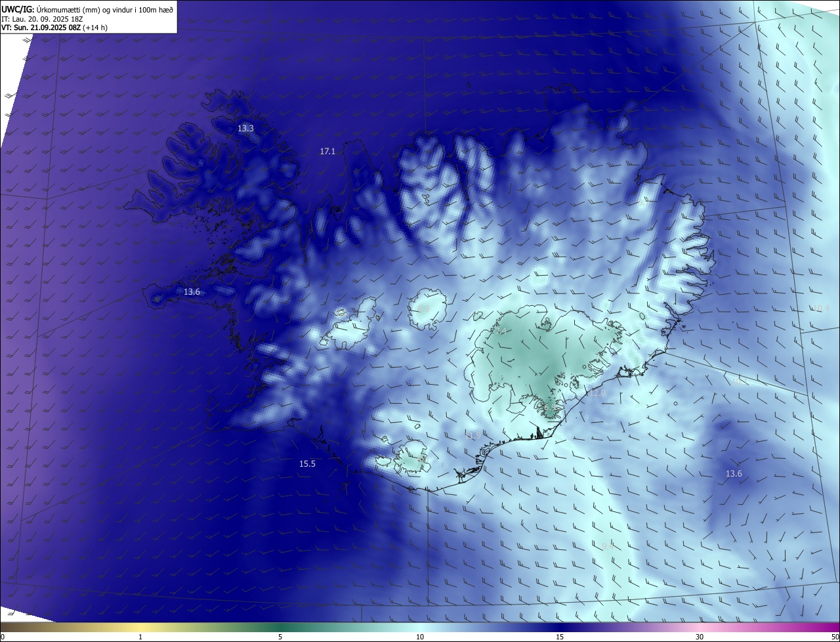Click the title 'UWC/IG: Úrkomumætti (mm) og vindur í 100m hæð'
Viewport: 840px width, 642px height.
pos(87,9)
